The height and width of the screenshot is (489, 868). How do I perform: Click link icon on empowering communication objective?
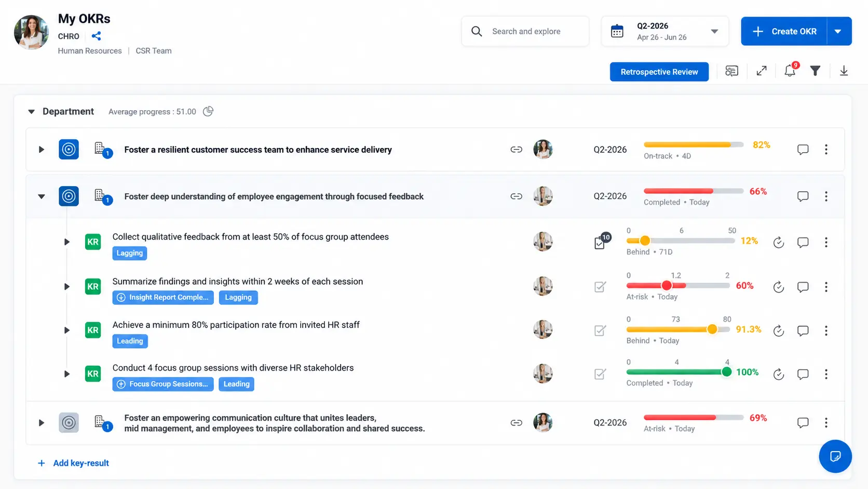[516, 423]
